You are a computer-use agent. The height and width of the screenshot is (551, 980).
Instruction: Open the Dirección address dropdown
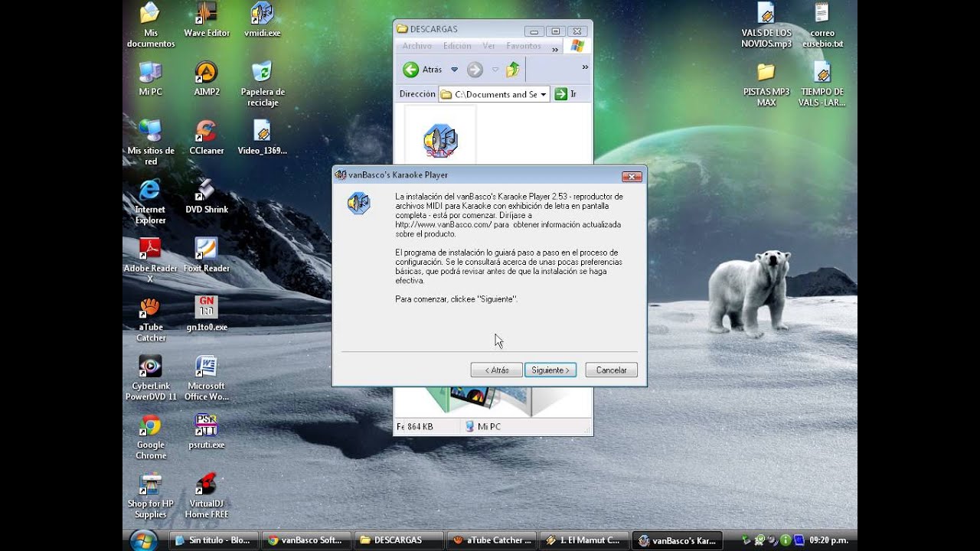[544, 95]
